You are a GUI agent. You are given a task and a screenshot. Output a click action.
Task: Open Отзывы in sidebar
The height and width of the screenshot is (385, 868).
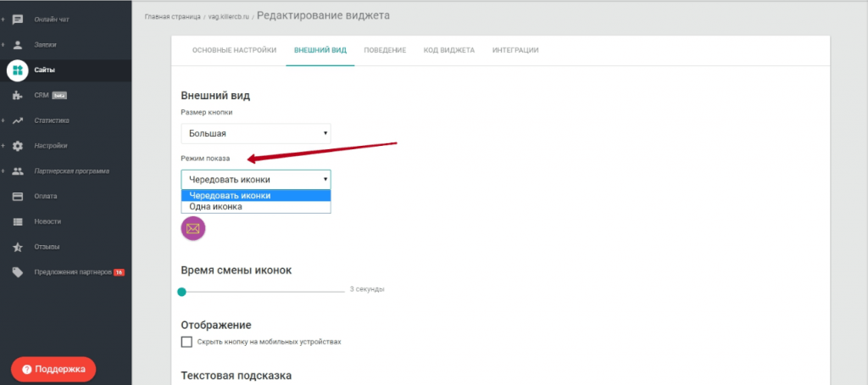[47, 247]
